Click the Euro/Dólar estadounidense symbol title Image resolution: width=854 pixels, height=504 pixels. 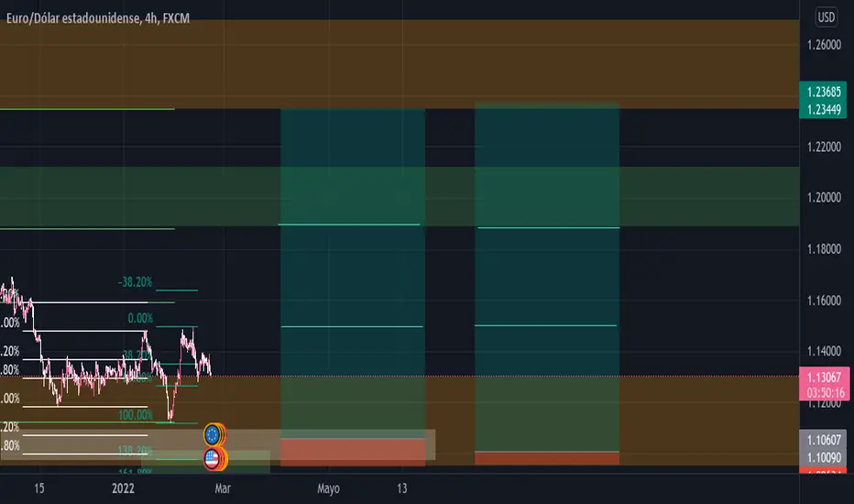98,18
